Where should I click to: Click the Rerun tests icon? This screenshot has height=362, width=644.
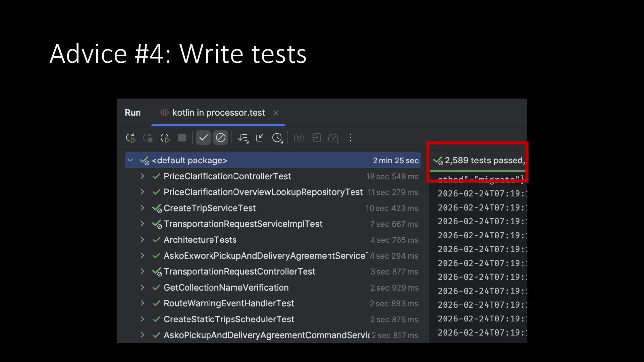click(130, 138)
